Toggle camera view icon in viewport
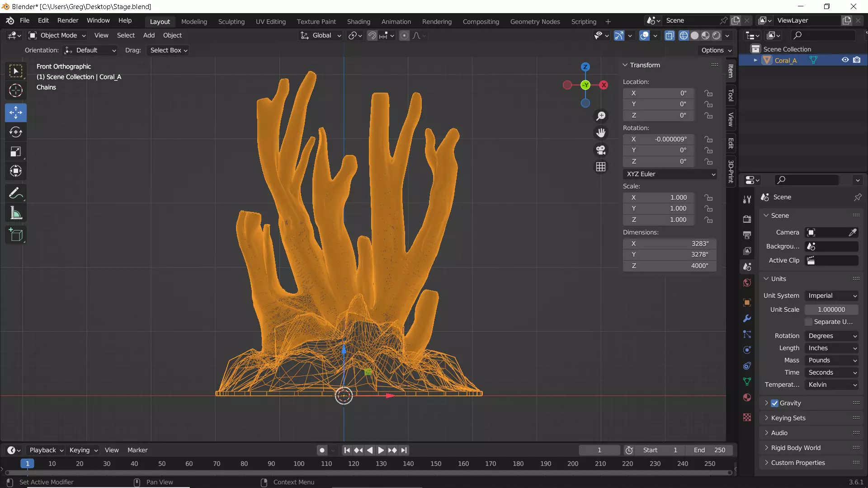Screen dimensions: 868x488 point(601,150)
